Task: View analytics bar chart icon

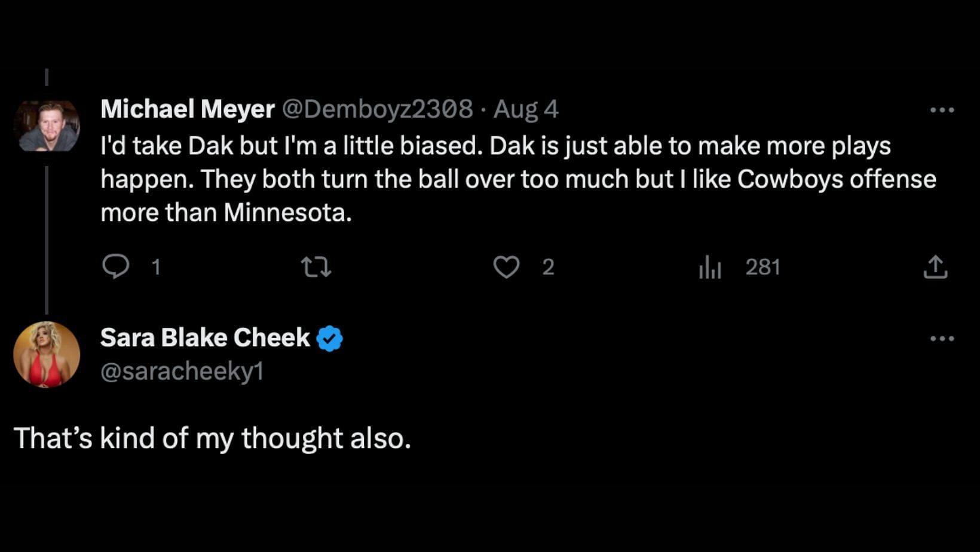Action: [710, 267]
